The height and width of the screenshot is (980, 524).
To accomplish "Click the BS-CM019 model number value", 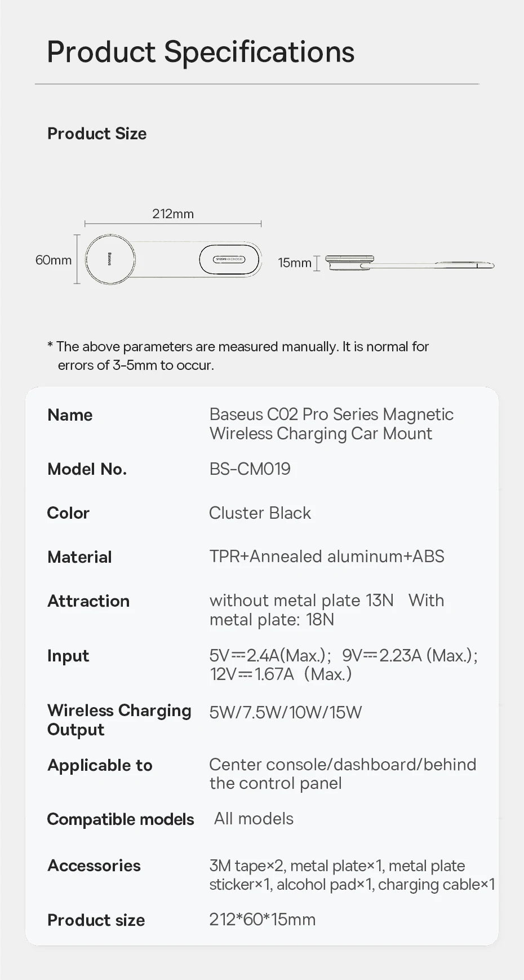I will coord(250,469).
